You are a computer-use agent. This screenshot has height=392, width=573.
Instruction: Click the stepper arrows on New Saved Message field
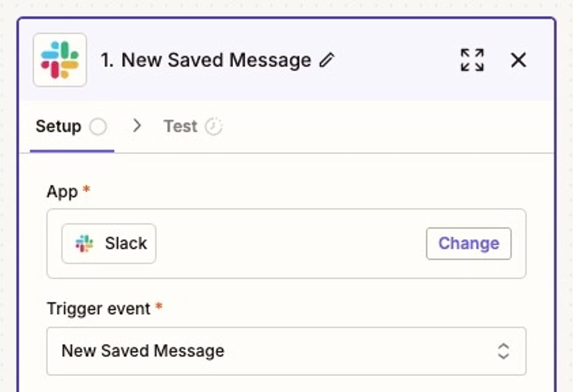pyautogui.click(x=503, y=351)
